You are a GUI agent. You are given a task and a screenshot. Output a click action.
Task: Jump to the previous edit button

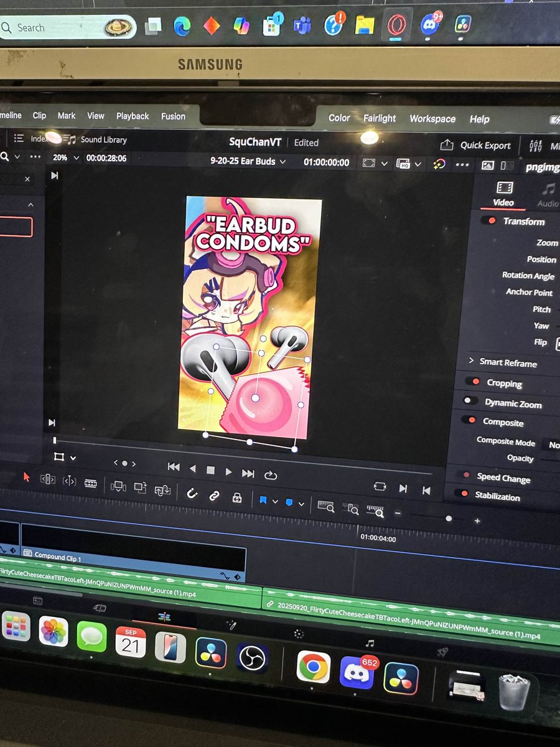(x=174, y=467)
